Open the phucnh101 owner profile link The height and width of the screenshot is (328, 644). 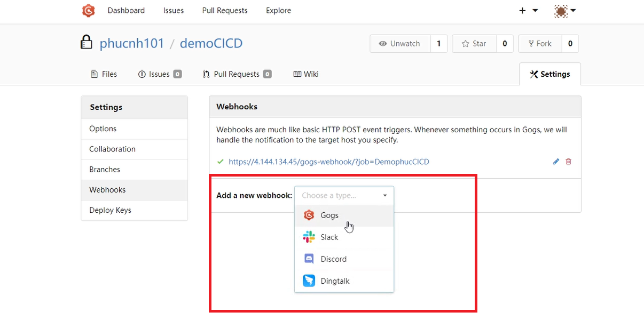pyautogui.click(x=132, y=43)
